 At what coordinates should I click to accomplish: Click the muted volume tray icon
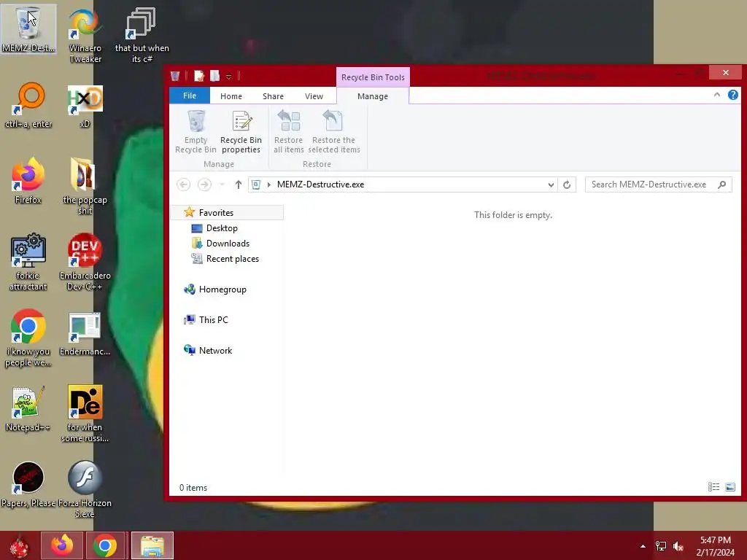tap(678, 545)
